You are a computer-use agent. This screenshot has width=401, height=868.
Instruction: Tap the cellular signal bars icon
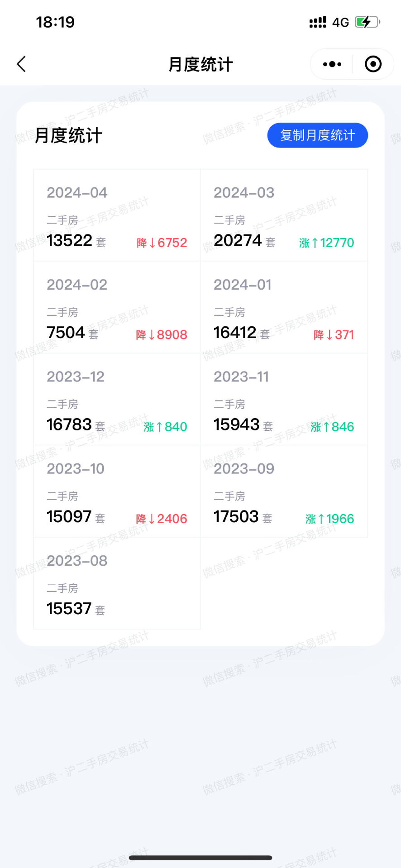click(317, 22)
